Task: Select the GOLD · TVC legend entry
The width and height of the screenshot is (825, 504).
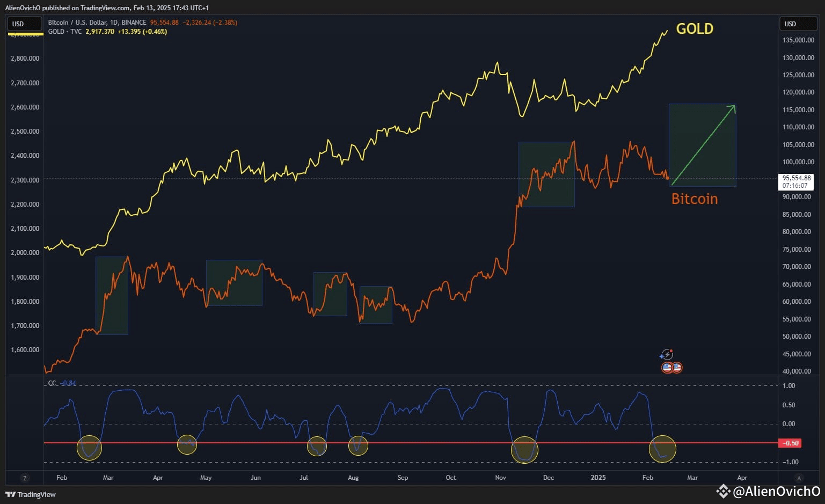Action: [65, 32]
